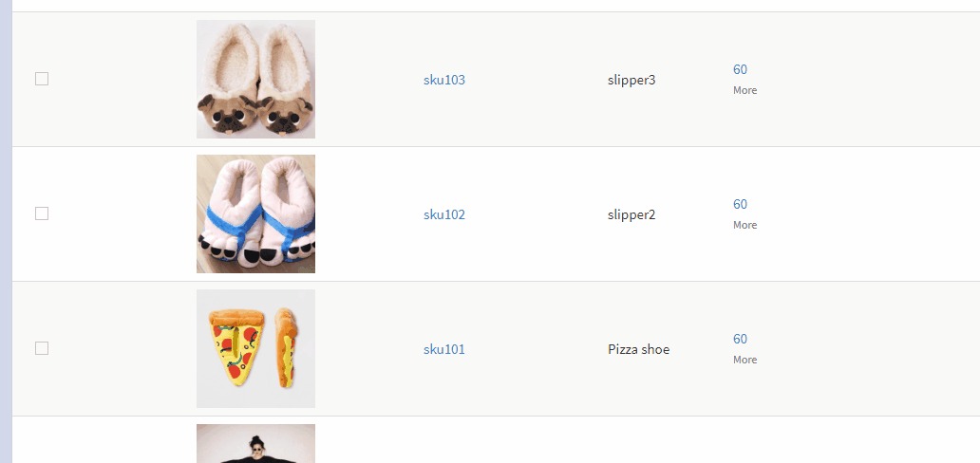The image size is (980, 463).
Task: Select the 60 value beside Pizza shoe
Action: (740, 339)
